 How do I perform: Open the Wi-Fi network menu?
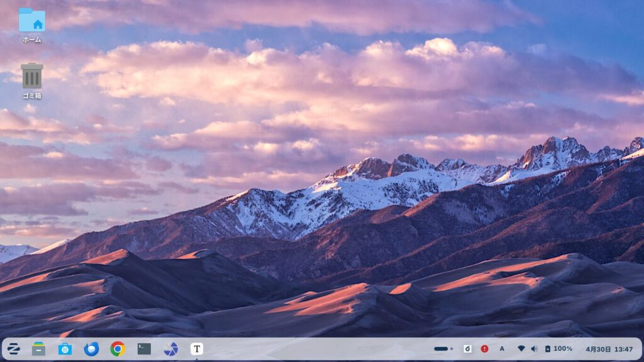(521, 349)
